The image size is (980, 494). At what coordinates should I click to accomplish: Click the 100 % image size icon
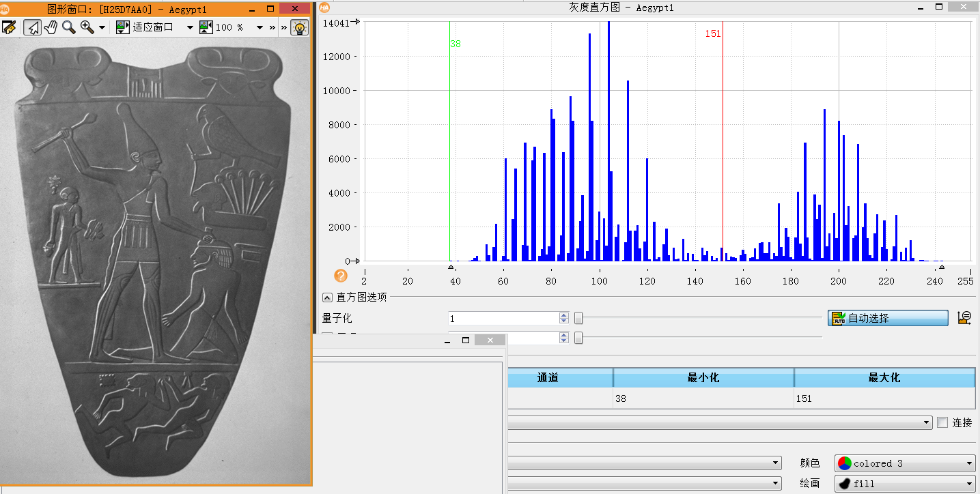pos(206,27)
